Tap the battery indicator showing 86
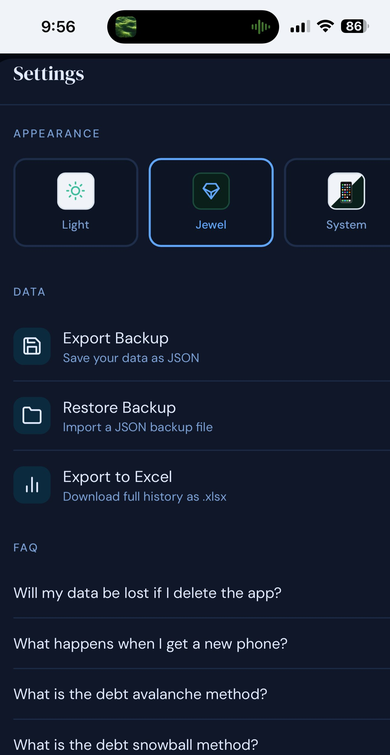The image size is (390, 755). coord(355,26)
